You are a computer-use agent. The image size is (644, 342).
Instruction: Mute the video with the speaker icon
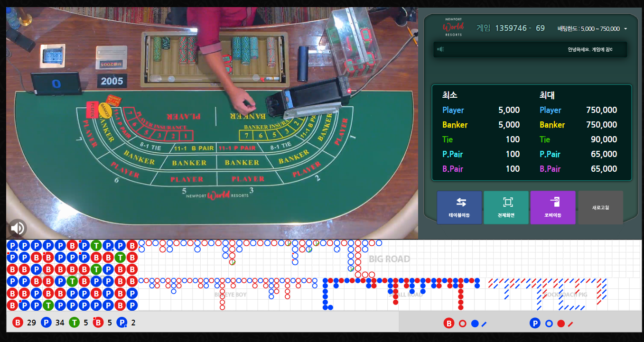point(18,229)
